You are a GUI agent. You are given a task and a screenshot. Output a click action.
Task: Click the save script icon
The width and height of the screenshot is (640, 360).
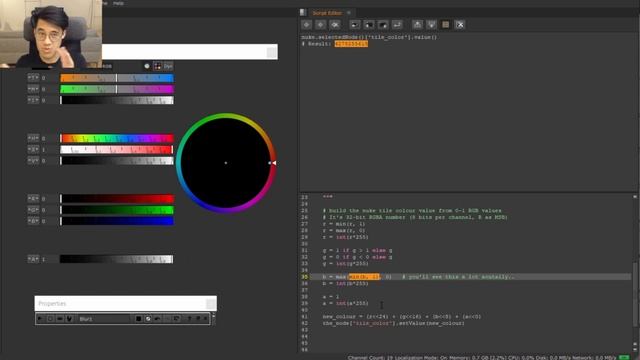pyautogui.click(x=383, y=24)
